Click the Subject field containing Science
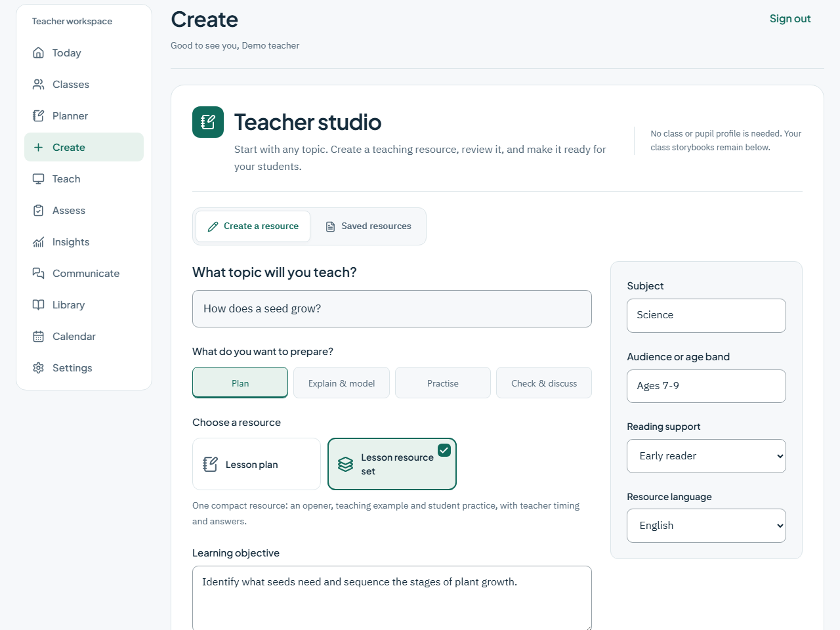The height and width of the screenshot is (630, 840). click(x=706, y=316)
